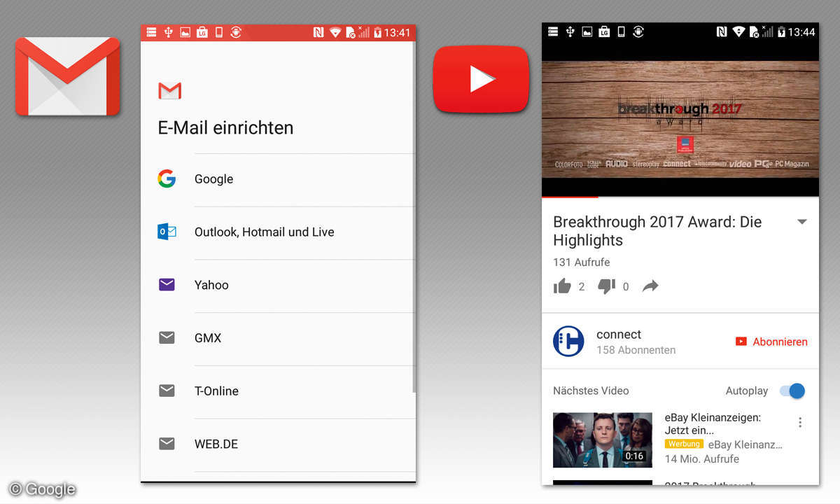Open eBay Kleinanzeigen: Jetzt ein... video title
This screenshot has height=504, width=840.
(x=713, y=423)
